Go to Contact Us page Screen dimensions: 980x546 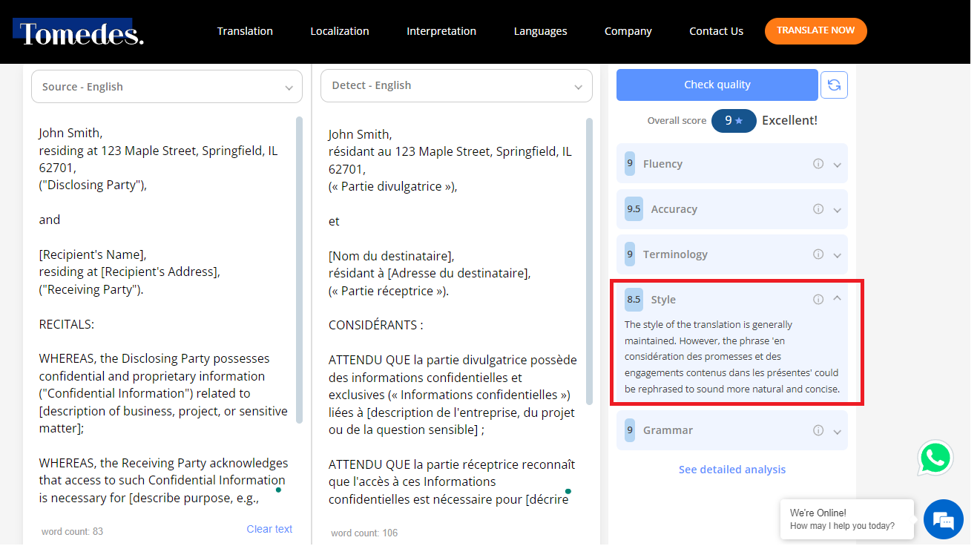pyautogui.click(x=716, y=31)
